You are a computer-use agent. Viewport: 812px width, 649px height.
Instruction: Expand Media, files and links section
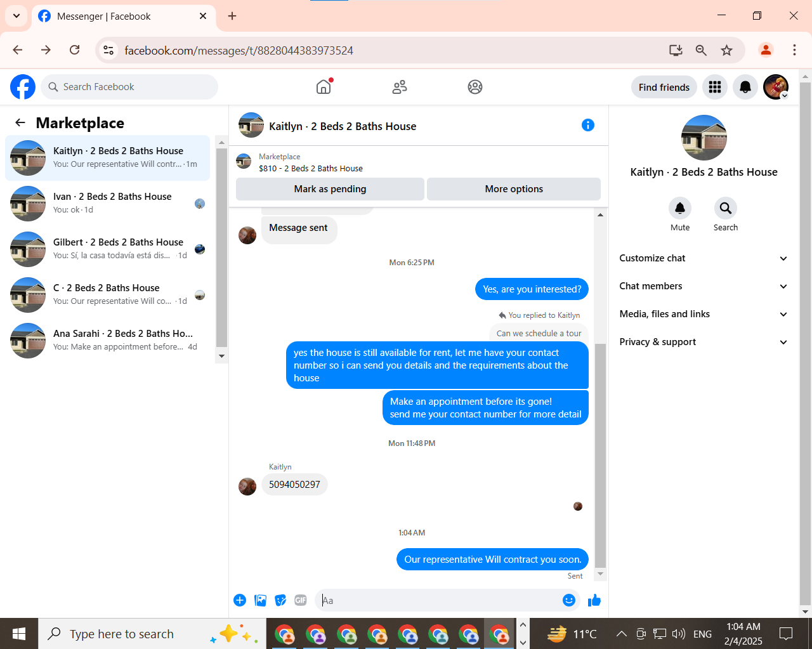point(704,314)
